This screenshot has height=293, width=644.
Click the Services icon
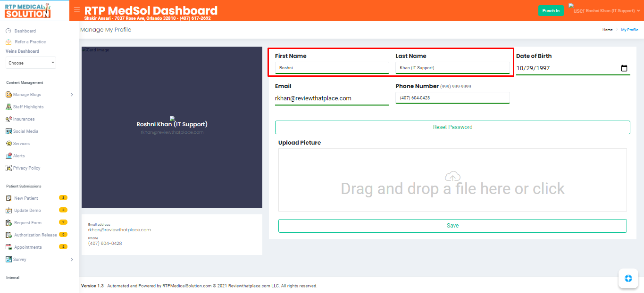8,144
